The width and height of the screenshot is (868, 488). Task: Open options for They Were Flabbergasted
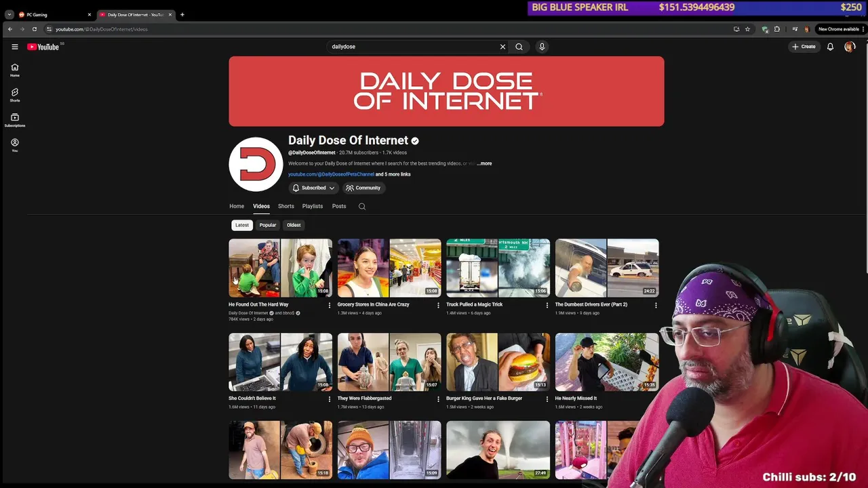438,399
